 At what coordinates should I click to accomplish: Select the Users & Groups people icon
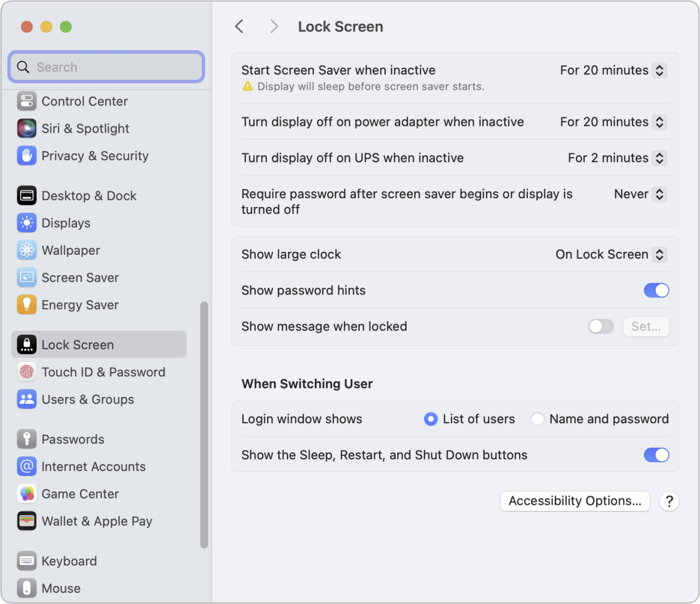tap(26, 399)
